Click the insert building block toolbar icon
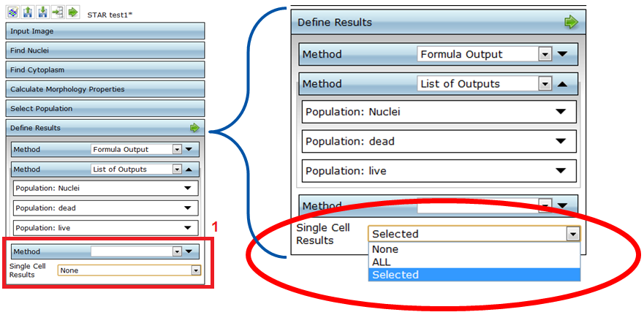Screen dimensions: 644x323 click(58, 12)
